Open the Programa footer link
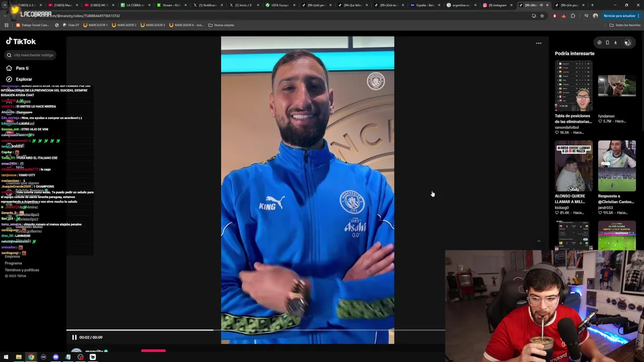 coord(14,263)
